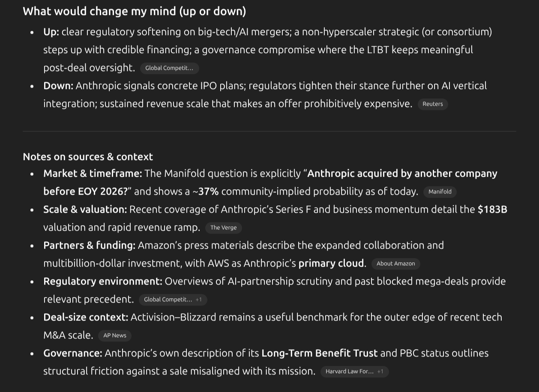The height and width of the screenshot is (392, 539).
Task: Click the bold '$183B' valuation figure
Action: (492, 209)
